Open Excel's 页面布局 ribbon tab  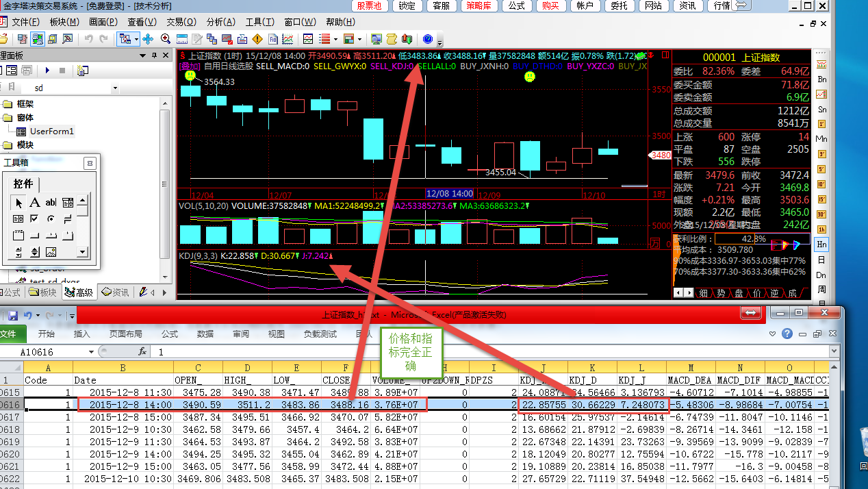(126, 334)
